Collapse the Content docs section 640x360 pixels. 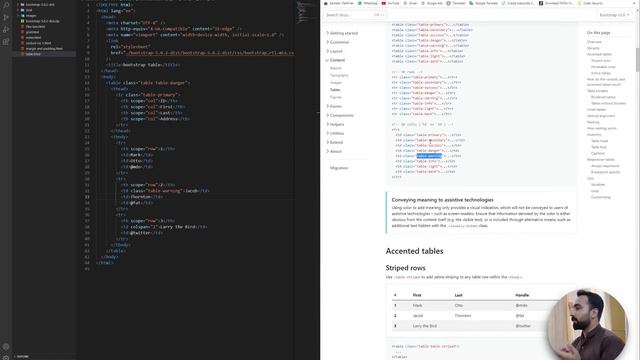(336, 60)
